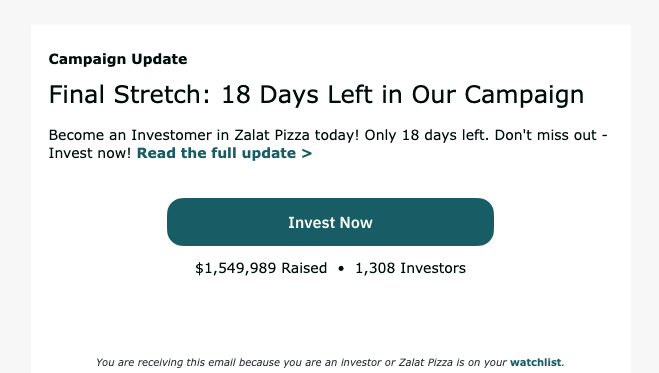Open the watchlist link in the footer
Screen dimensions: 659x373
pos(535,362)
